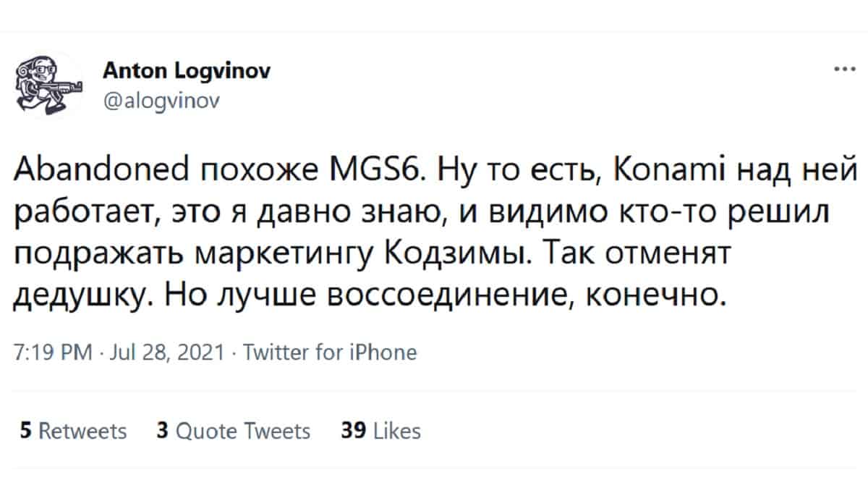Click the 7:19 PM timestamp
The image size is (868, 488).
click(x=53, y=353)
